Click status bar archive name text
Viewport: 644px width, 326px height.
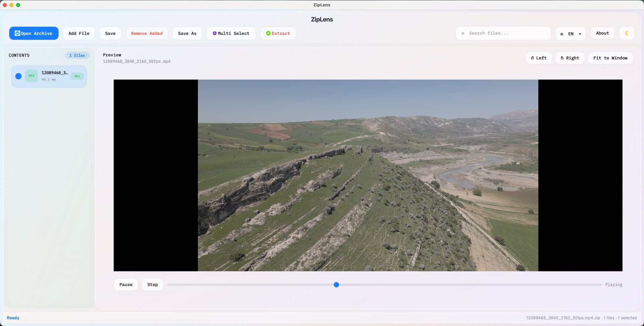pyautogui.click(x=563, y=318)
